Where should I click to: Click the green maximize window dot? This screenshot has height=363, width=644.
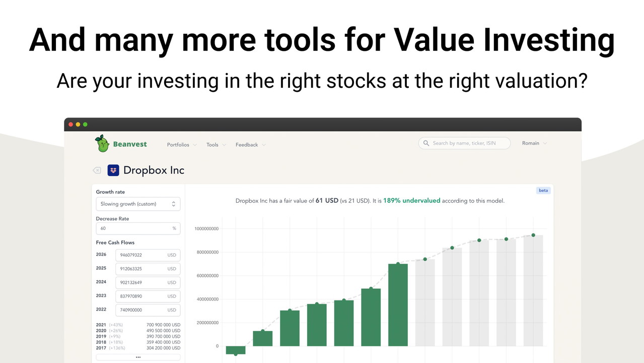(85, 125)
